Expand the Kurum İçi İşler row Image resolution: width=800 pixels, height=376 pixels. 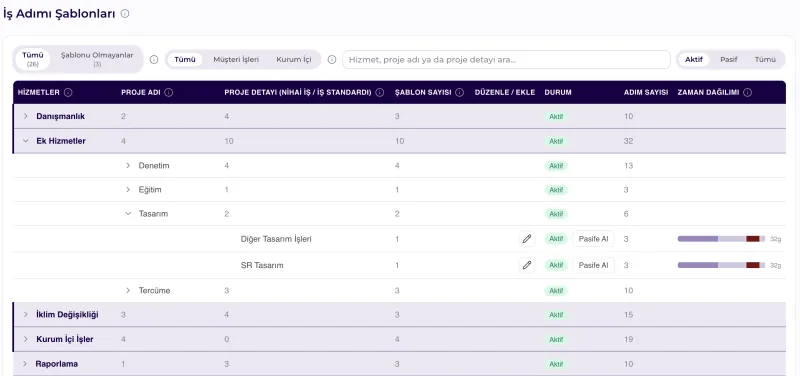pos(26,339)
